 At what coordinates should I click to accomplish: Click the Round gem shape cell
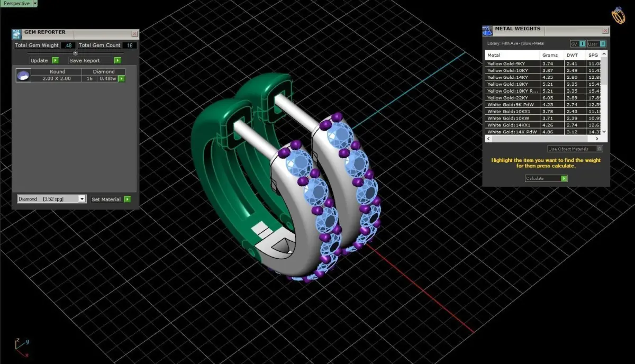point(57,71)
